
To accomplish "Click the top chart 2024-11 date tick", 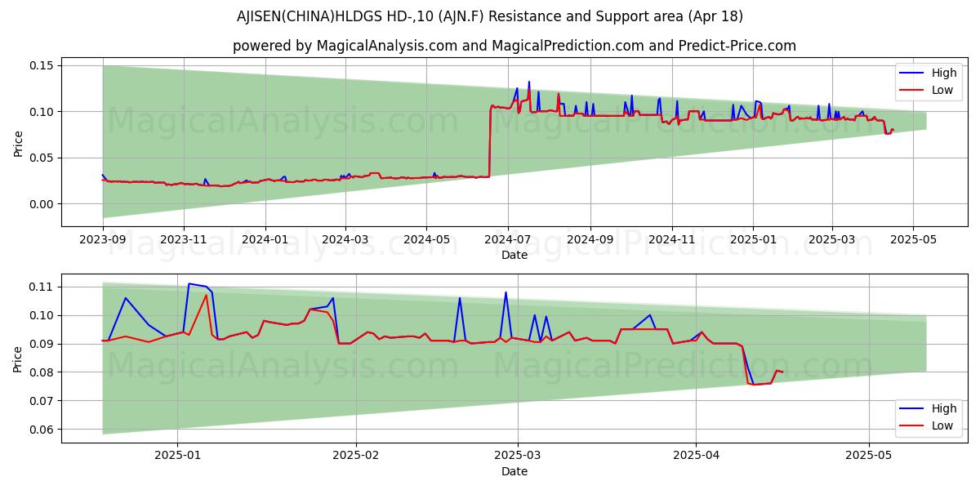I will pyautogui.click(x=671, y=242).
